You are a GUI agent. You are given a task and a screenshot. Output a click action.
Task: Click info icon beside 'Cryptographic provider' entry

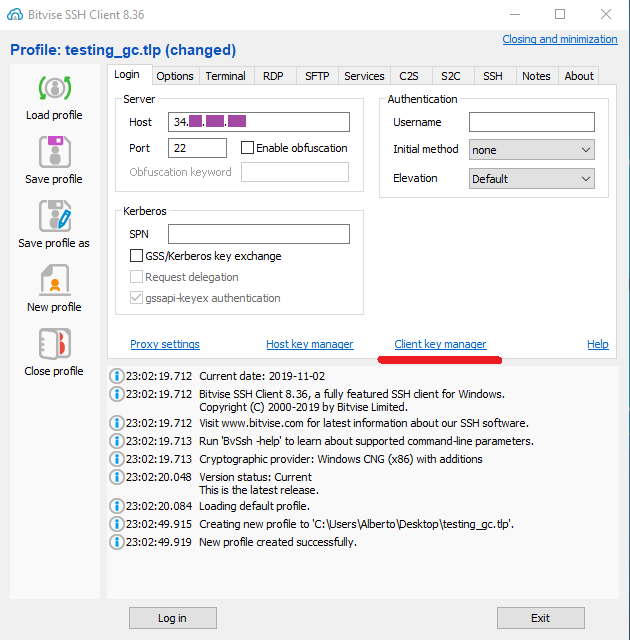click(x=117, y=459)
